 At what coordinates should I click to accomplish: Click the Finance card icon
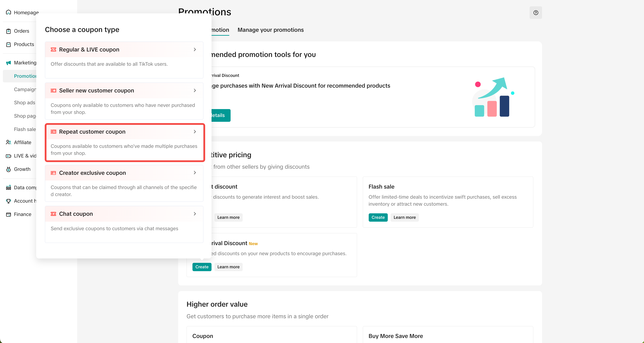pos(9,214)
